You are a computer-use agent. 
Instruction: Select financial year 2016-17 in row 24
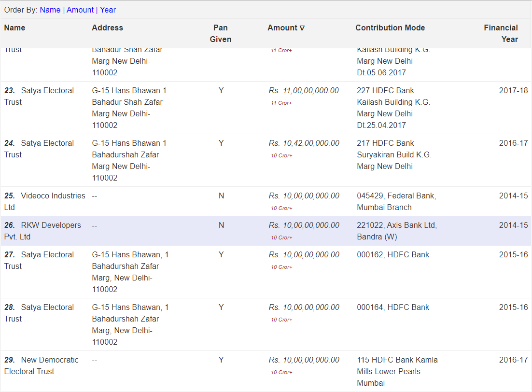(x=513, y=143)
